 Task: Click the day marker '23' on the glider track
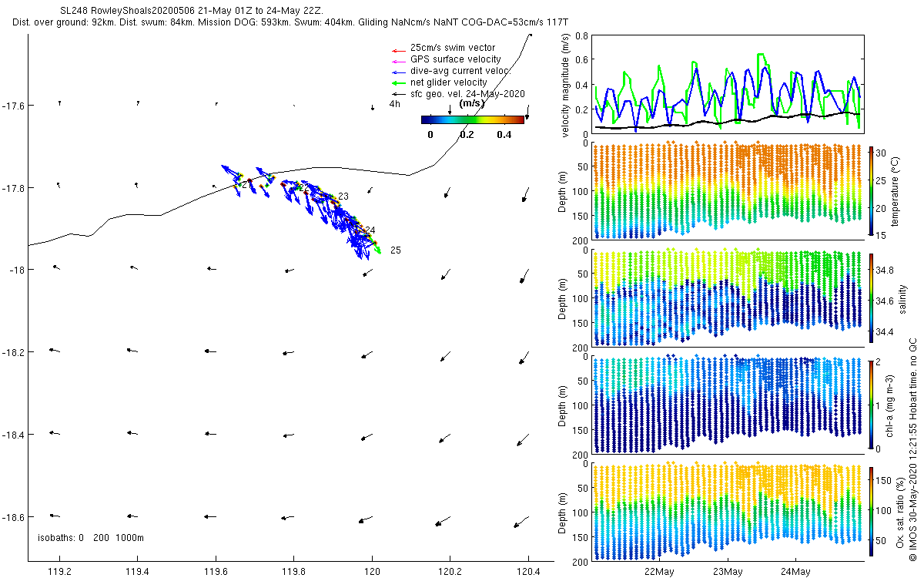tap(343, 197)
